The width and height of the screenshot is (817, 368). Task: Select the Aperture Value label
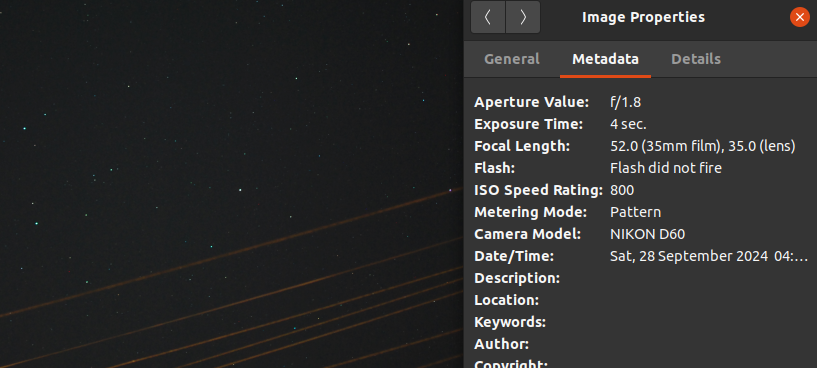531,102
